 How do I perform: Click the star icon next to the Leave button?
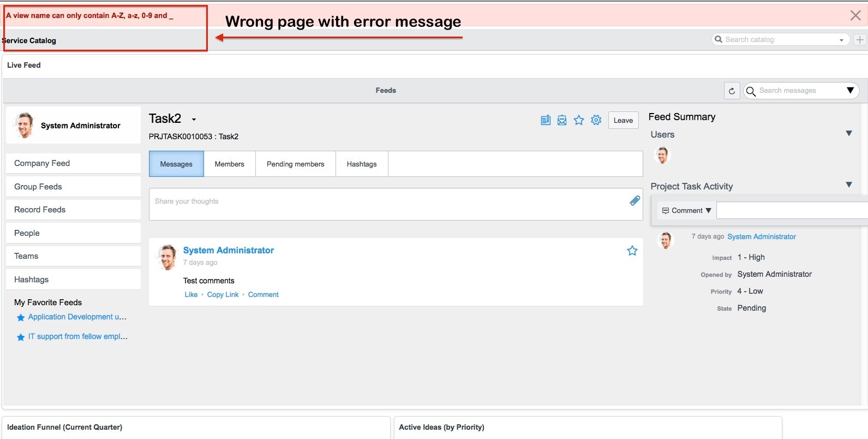[x=579, y=120]
